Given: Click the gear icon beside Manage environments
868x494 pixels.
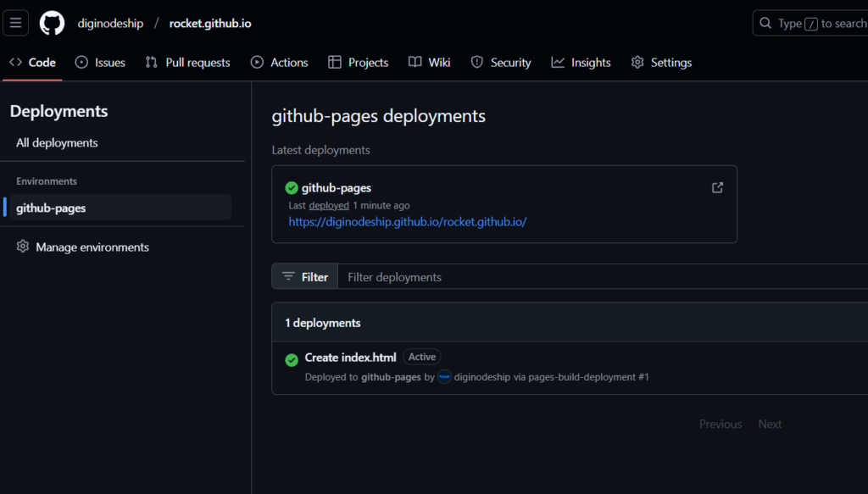Looking at the screenshot, I should tap(22, 247).
